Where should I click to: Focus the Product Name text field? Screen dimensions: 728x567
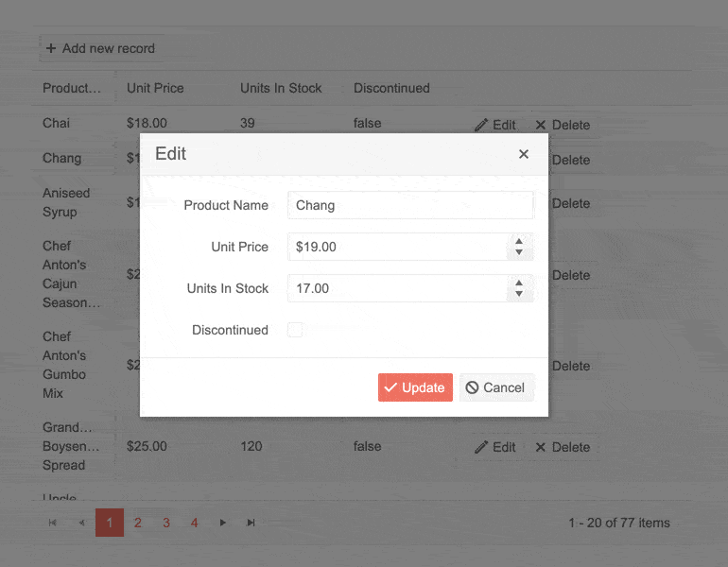[409, 205]
